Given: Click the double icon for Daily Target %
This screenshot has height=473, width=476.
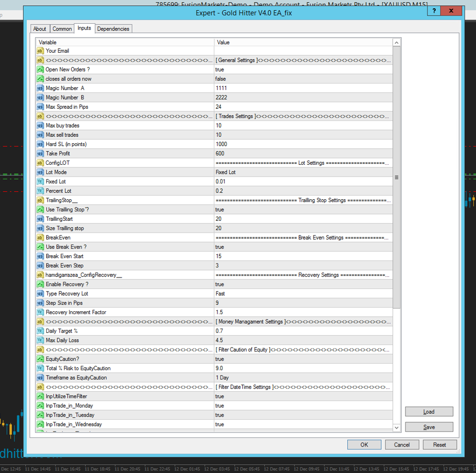Looking at the screenshot, I should (x=40, y=331).
